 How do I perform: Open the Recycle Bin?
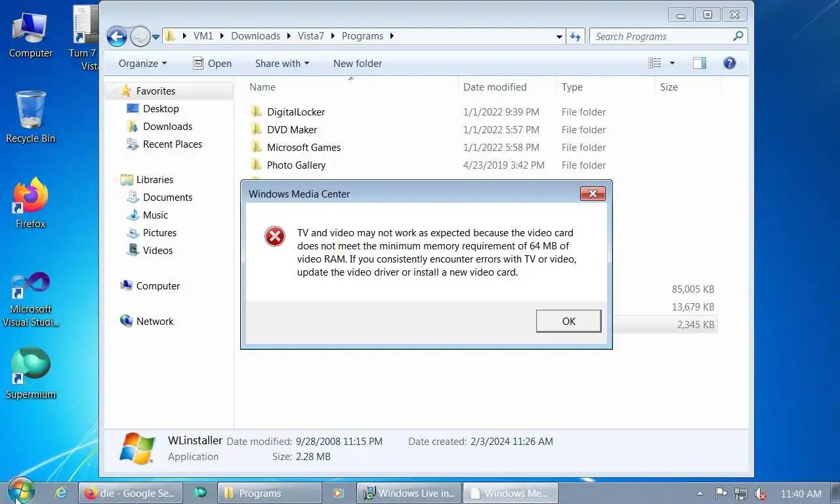coord(30,117)
